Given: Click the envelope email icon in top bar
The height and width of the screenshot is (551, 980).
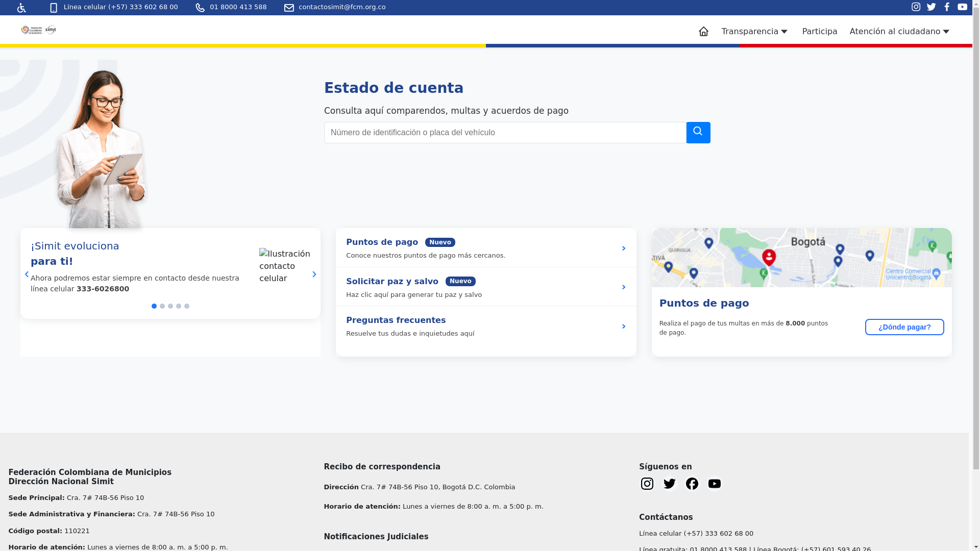Looking at the screenshot, I should (x=289, y=8).
